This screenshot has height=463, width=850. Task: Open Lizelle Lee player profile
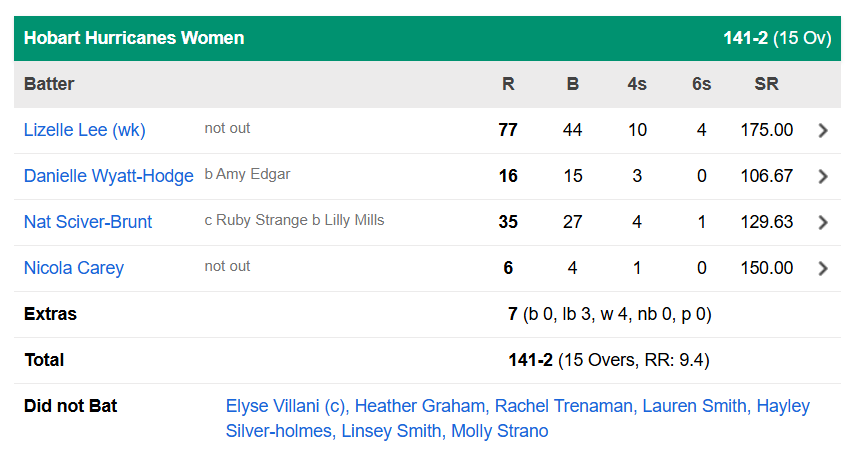point(85,130)
